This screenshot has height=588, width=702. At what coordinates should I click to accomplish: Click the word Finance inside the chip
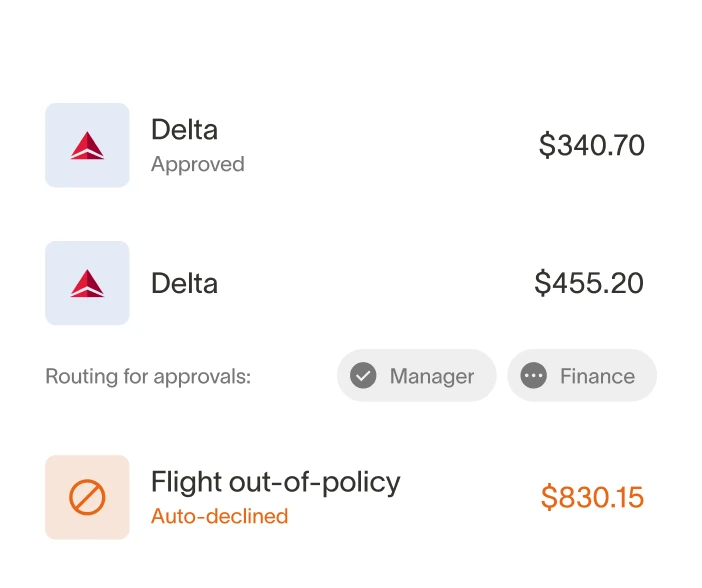coord(597,376)
